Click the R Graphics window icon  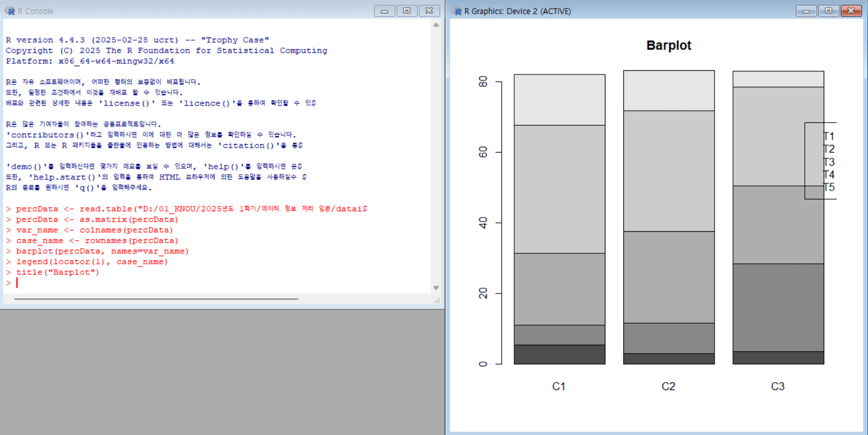coord(457,11)
